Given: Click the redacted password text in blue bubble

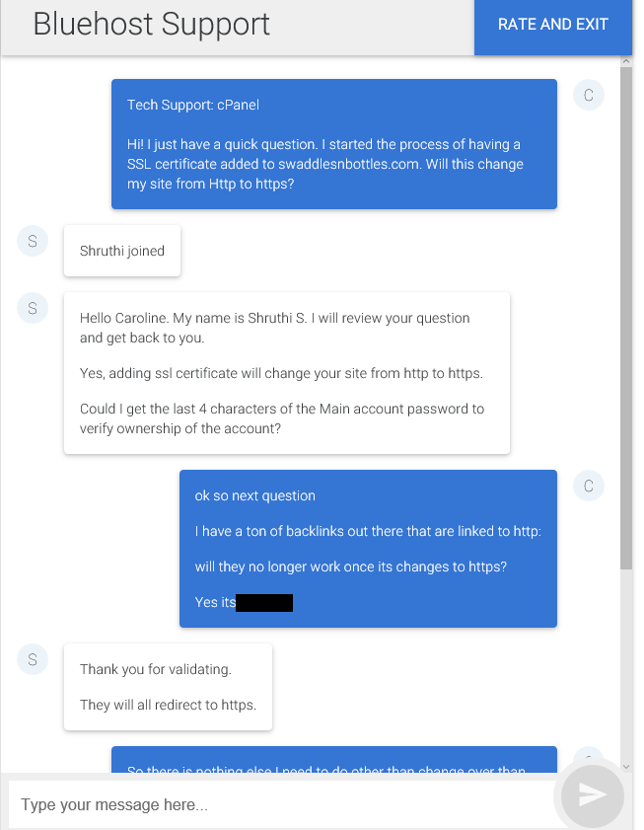Looking at the screenshot, I should [266, 602].
